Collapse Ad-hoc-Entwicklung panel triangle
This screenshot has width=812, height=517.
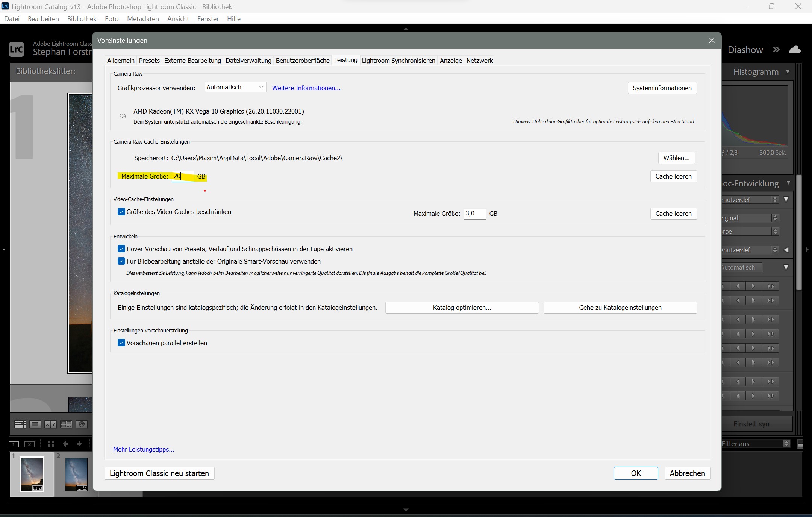coord(788,183)
